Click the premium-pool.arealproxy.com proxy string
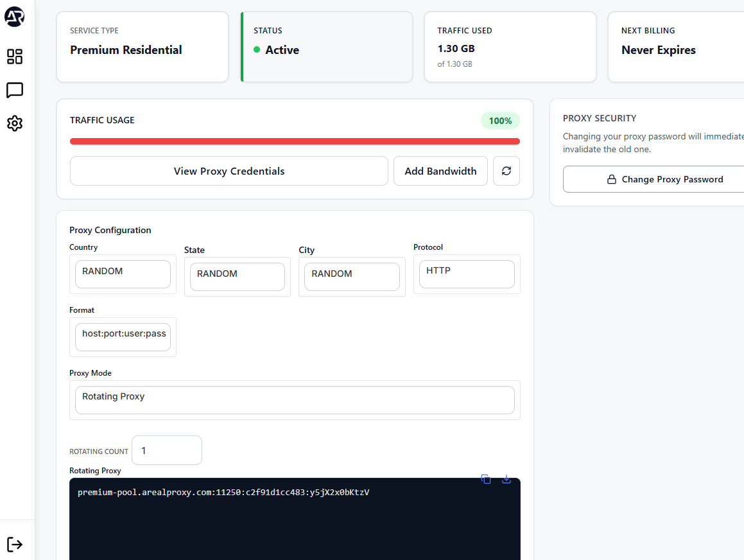This screenshot has width=744, height=560. (x=223, y=492)
